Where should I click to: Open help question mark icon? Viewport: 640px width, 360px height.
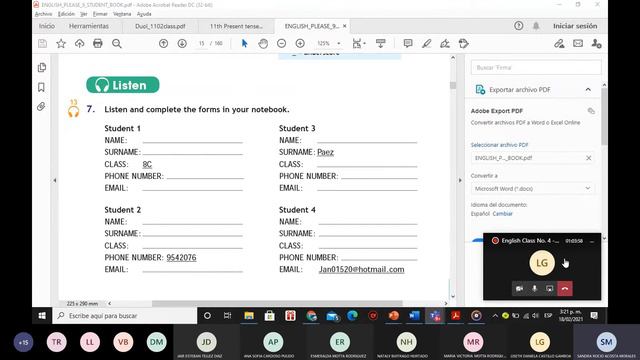point(518,26)
